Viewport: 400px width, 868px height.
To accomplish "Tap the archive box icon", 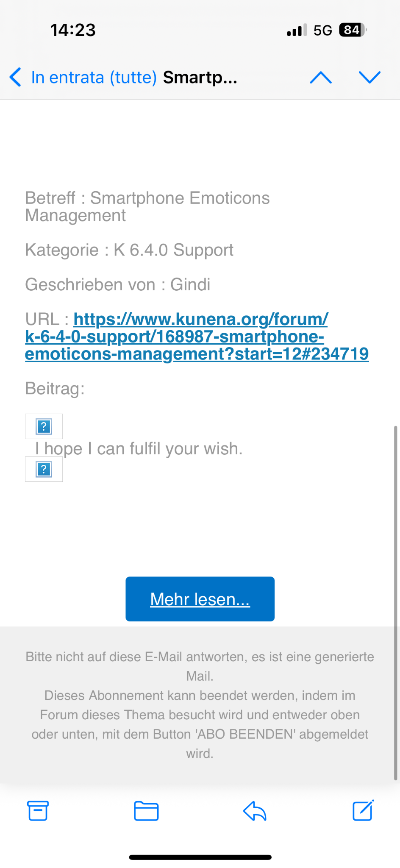I will 38,811.
